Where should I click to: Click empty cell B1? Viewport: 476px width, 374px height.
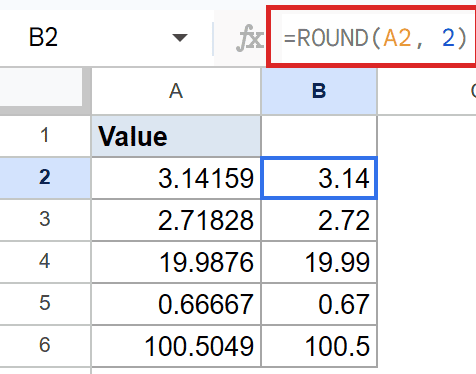(x=319, y=136)
